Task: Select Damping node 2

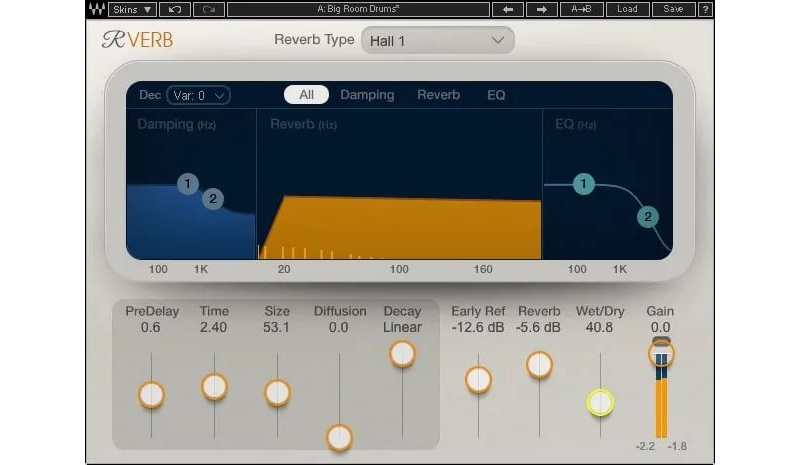Action: click(213, 199)
